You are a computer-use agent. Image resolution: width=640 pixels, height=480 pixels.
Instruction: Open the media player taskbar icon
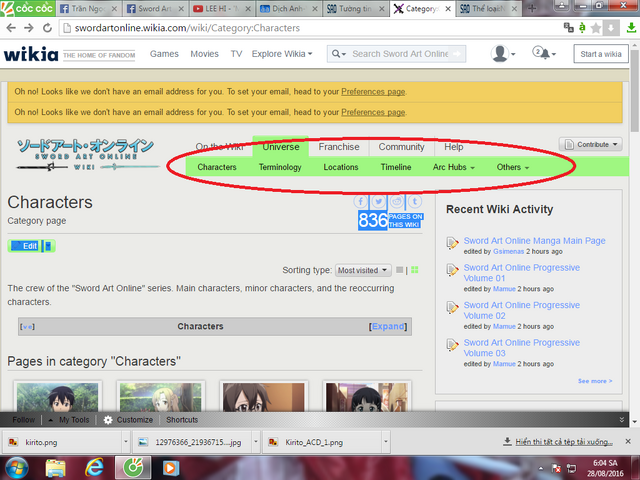[x=171, y=468]
